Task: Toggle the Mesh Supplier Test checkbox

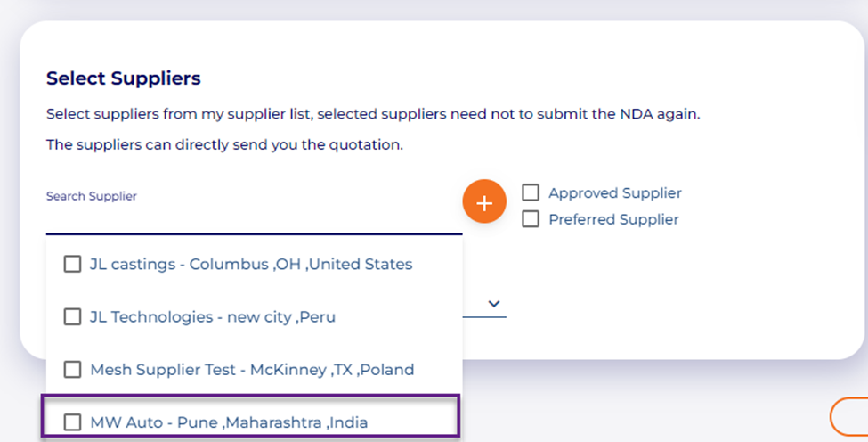Action: point(72,369)
